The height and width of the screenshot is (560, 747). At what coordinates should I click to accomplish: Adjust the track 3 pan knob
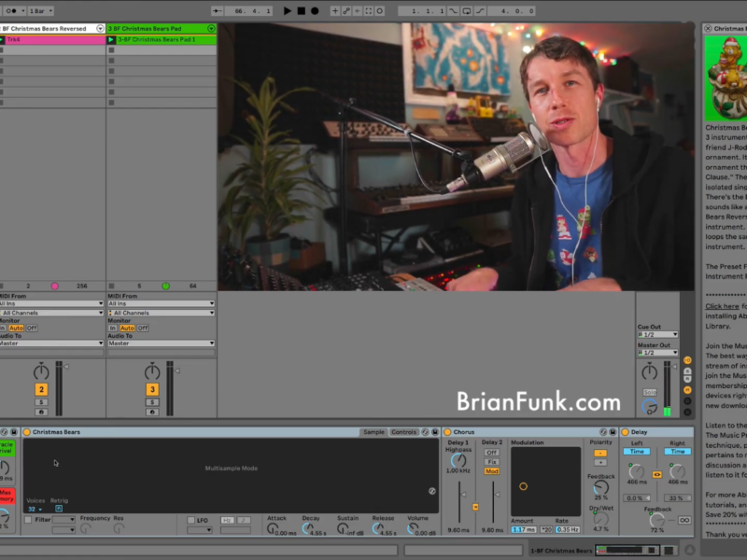[x=152, y=372]
